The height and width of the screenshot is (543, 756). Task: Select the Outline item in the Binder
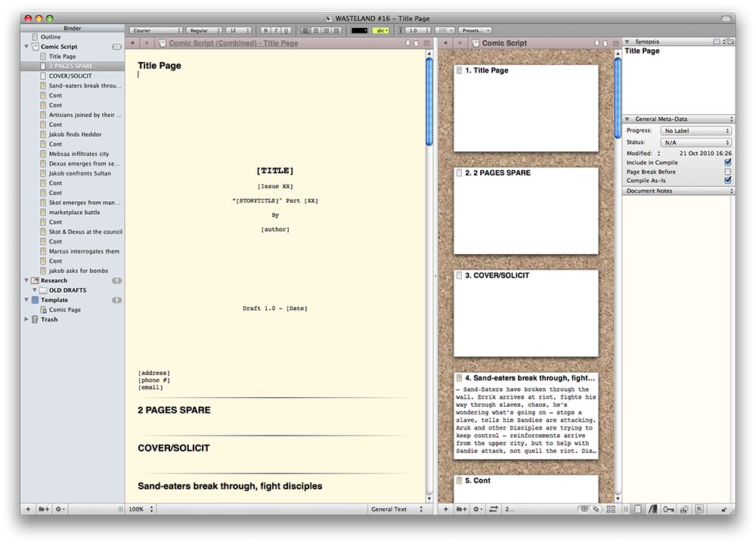tap(51, 37)
